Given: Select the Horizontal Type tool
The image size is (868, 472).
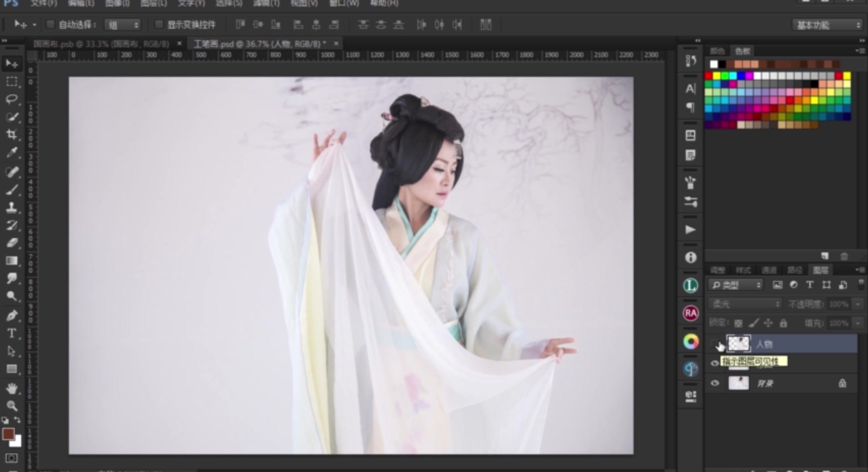Looking at the screenshot, I should (12, 333).
